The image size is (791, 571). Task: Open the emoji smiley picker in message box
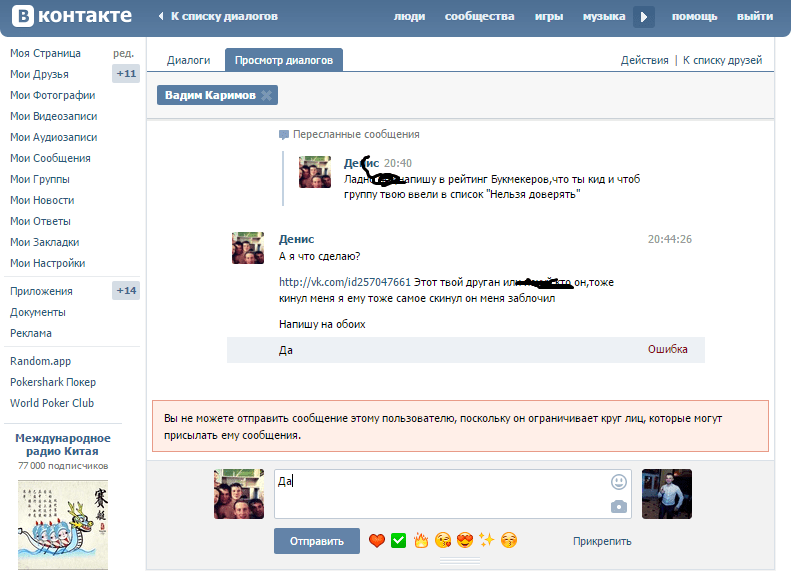click(619, 482)
